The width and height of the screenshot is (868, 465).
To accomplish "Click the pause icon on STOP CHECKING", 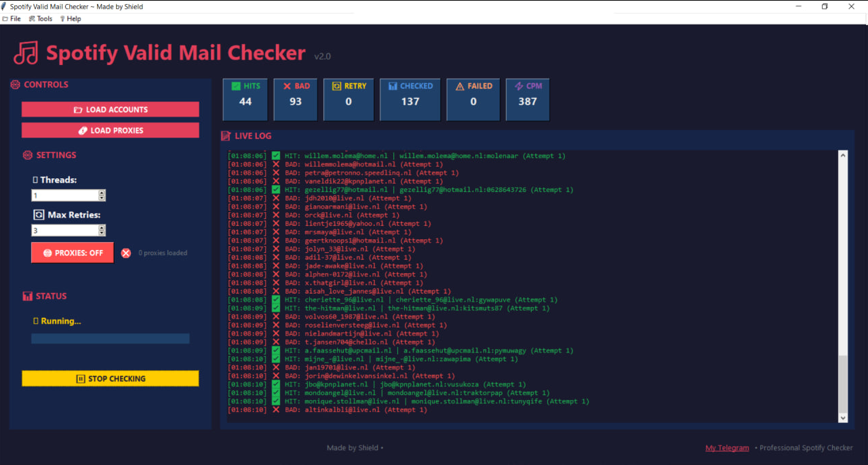I will [x=80, y=379].
